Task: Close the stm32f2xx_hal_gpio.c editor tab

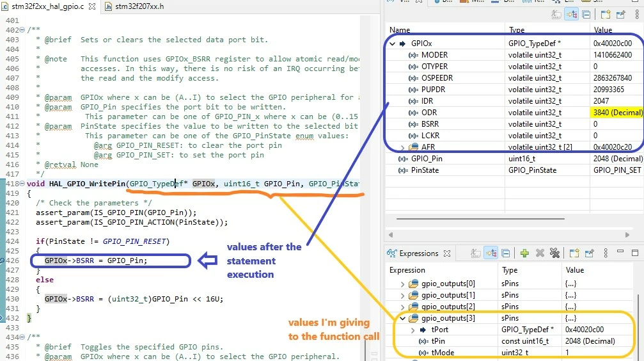Action: (x=92, y=6)
